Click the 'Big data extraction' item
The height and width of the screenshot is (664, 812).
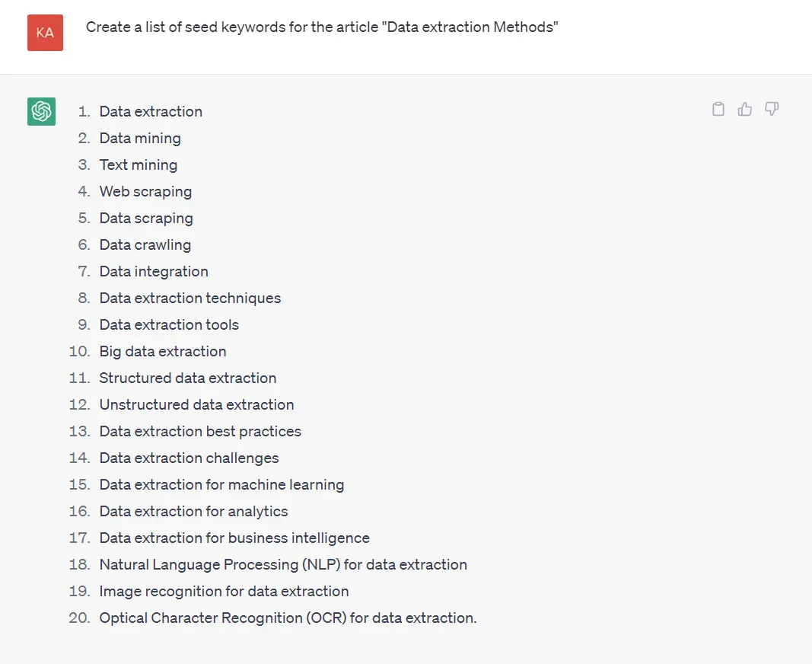point(163,352)
